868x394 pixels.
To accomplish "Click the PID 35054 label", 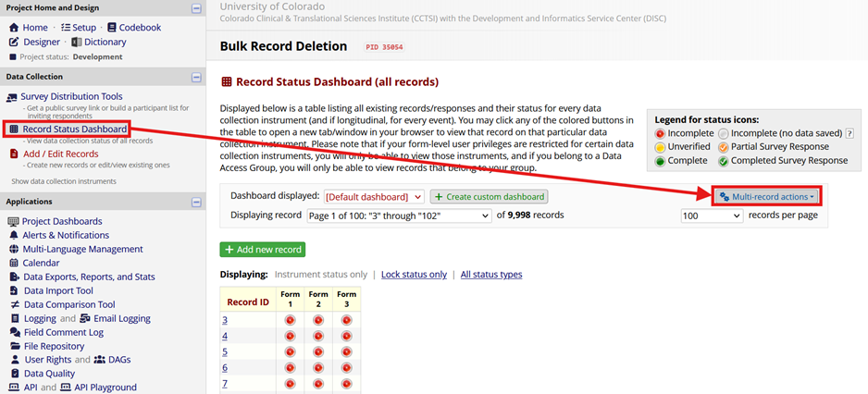I will tap(384, 47).
